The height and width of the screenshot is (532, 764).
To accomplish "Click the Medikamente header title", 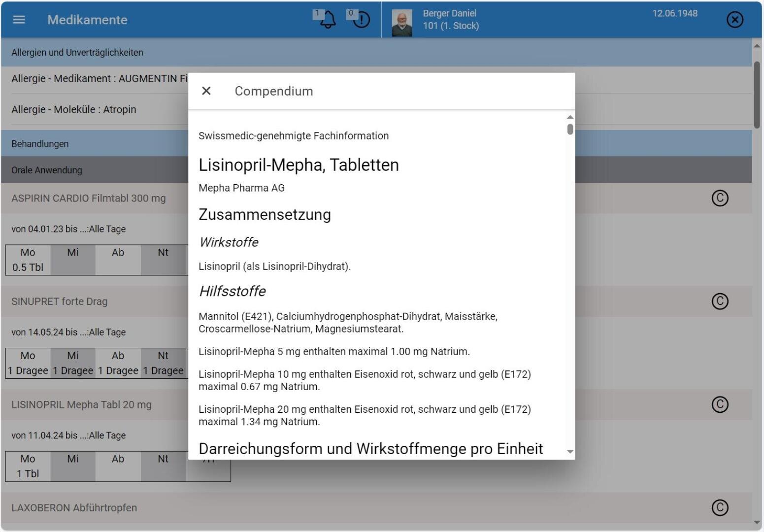I will coord(87,20).
